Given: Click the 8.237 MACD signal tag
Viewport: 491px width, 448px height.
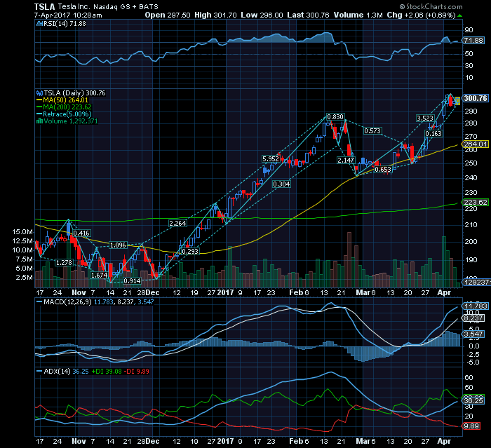Looking at the screenshot, I should pyautogui.click(x=473, y=318).
